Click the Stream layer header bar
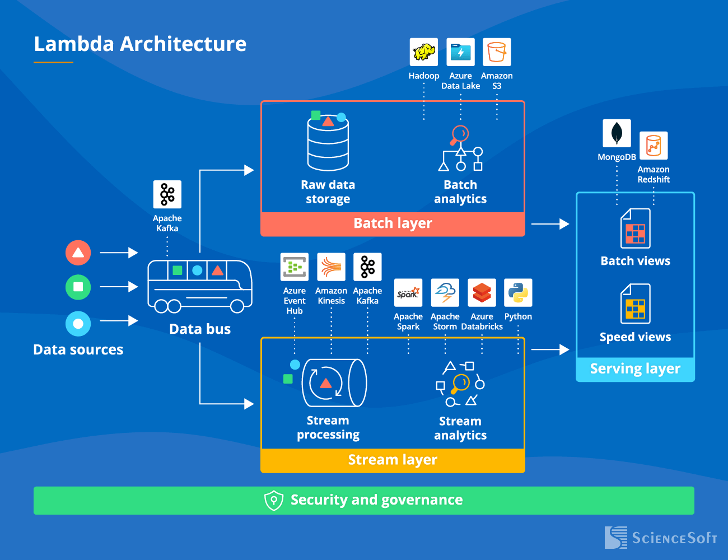728x560 pixels. (x=393, y=460)
